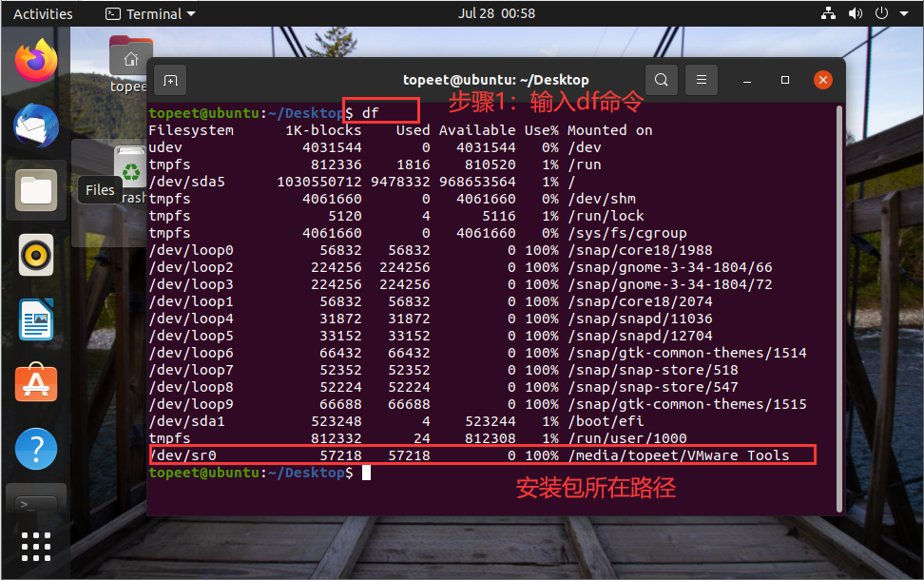The width and height of the screenshot is (924, 580).
Task: Click the /media/topeet/VMware Tools path
Action: click(x=679, y=455)
